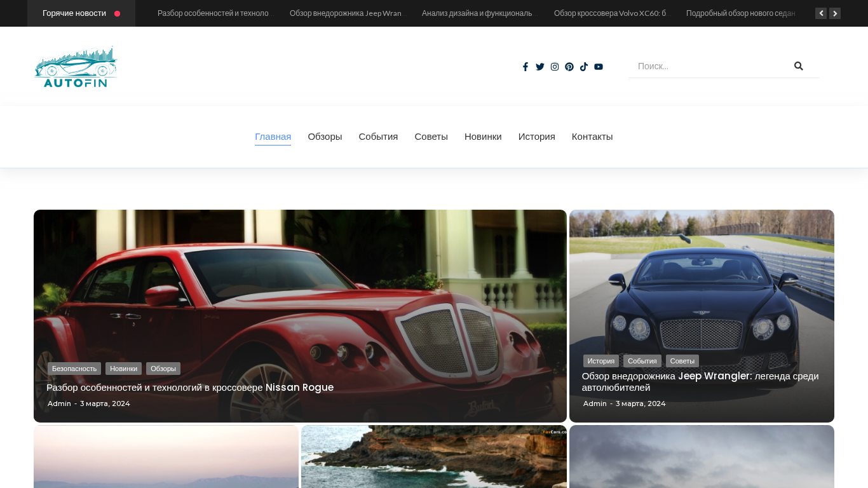Screen dimensions: 868x488
Task: Click the date on Nissan Rogue card
Action: pos(105,403)
